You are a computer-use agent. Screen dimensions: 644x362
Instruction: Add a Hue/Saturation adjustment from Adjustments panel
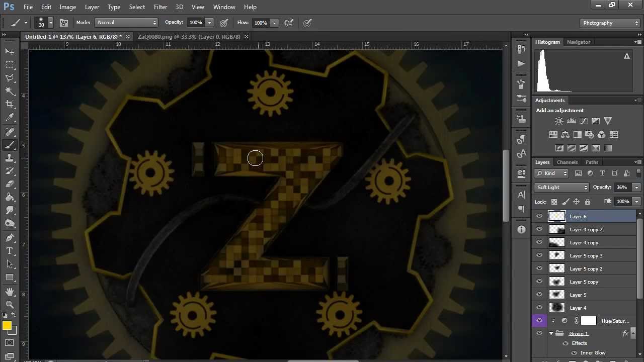[553, 135]
